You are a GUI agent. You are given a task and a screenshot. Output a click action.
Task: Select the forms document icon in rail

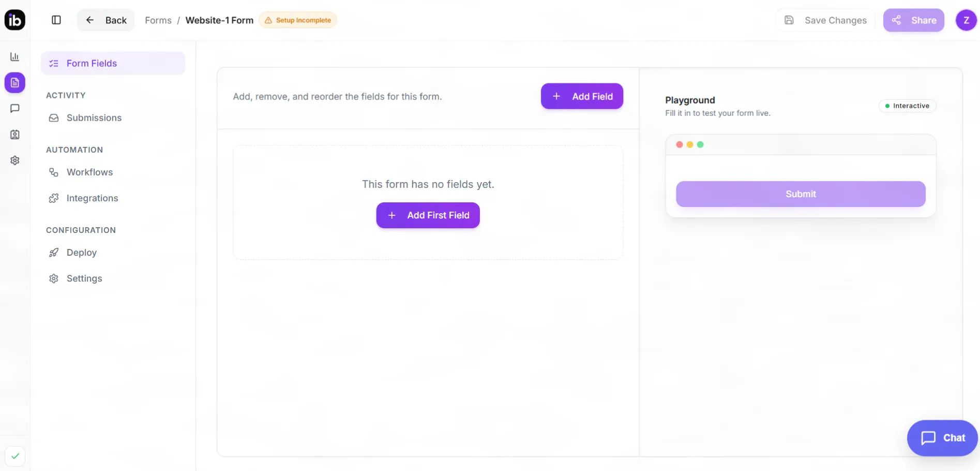tap(15, 82)
